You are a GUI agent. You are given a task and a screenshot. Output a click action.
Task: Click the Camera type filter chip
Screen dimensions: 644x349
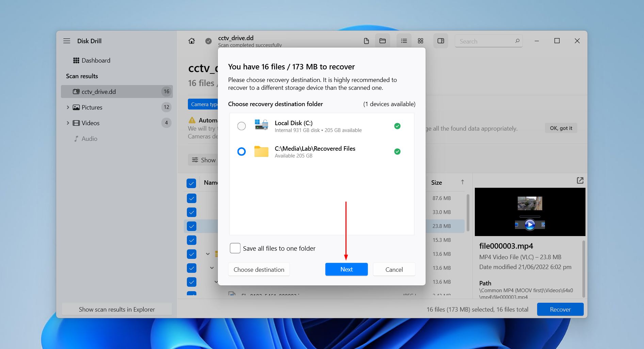pos(203,104)
